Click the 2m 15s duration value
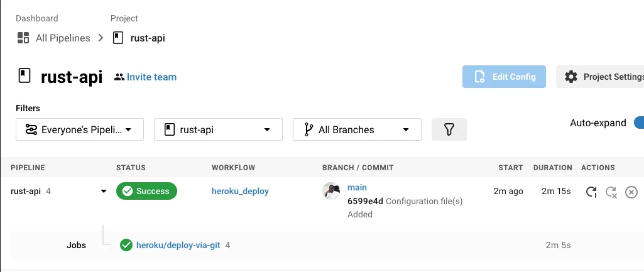Viewport: 644px width, 272px height. pyautogui.click(x=556, y=191)
